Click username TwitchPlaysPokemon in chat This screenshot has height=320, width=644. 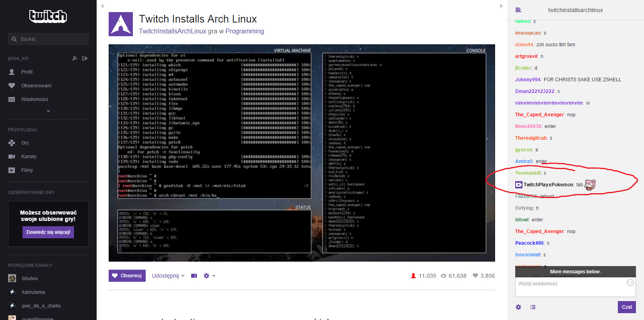pos(548,185)
